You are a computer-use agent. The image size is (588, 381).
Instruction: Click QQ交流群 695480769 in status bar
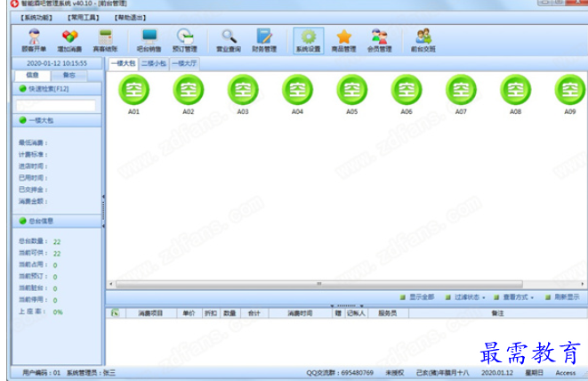(340, 373)
